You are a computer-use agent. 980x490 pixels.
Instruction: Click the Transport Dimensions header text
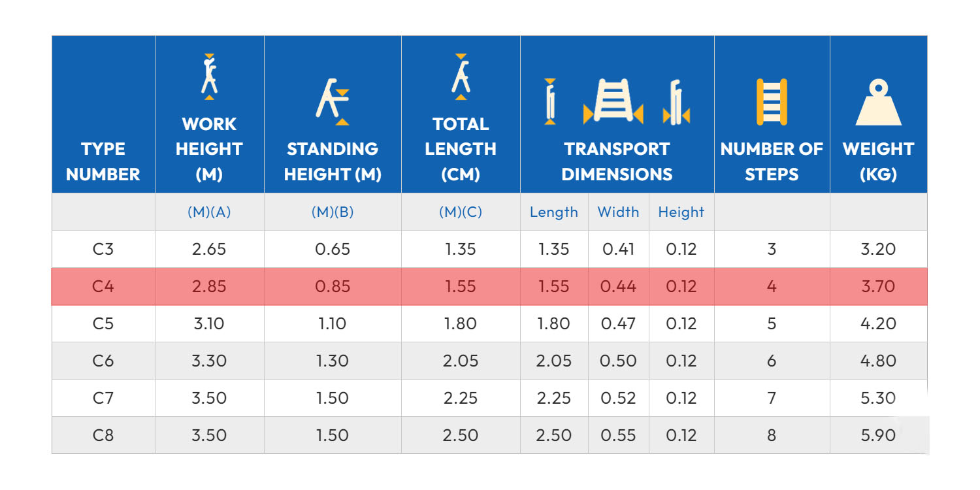617,161
